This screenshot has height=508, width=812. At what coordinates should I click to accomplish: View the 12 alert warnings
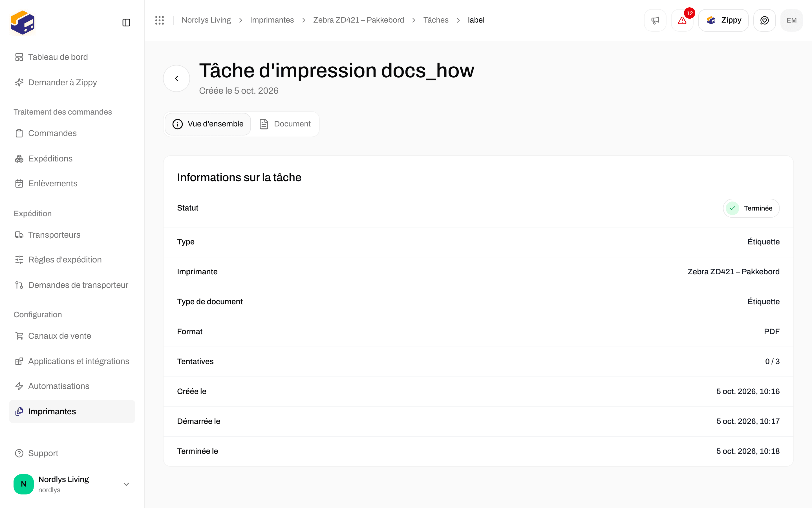click(x=682, y=20)
